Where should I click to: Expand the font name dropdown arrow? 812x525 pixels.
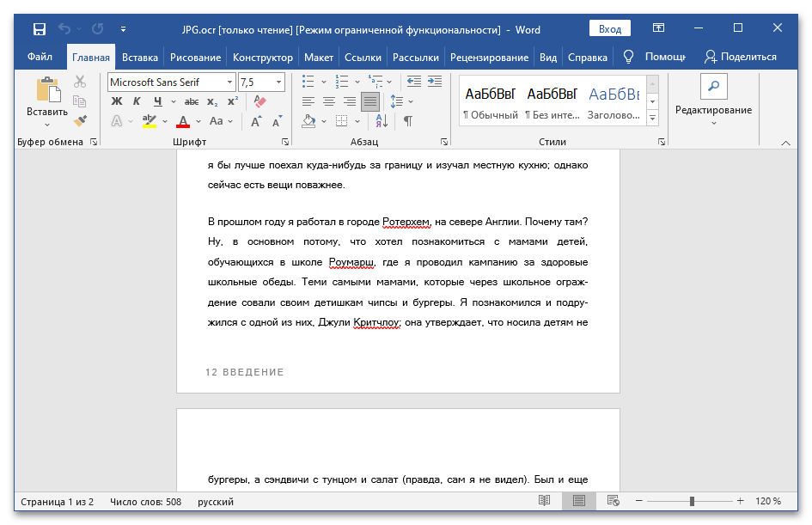tap(229, 82)
